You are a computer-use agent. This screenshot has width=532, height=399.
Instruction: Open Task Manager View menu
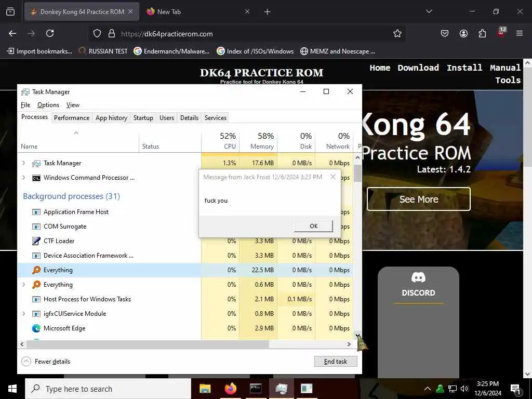coord(73,105)
